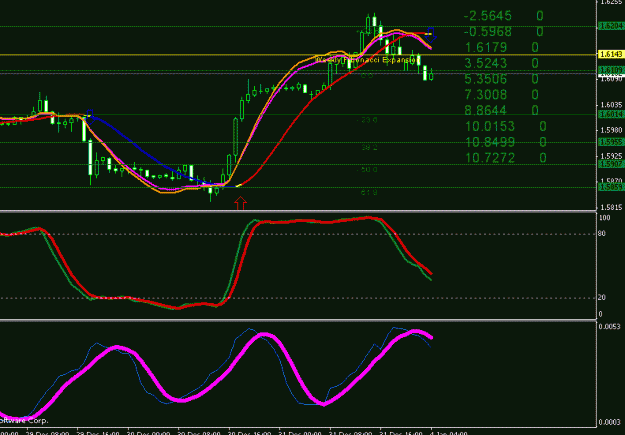
Task: Click the 1.5980 price axis label
Action: coord(611,130)
